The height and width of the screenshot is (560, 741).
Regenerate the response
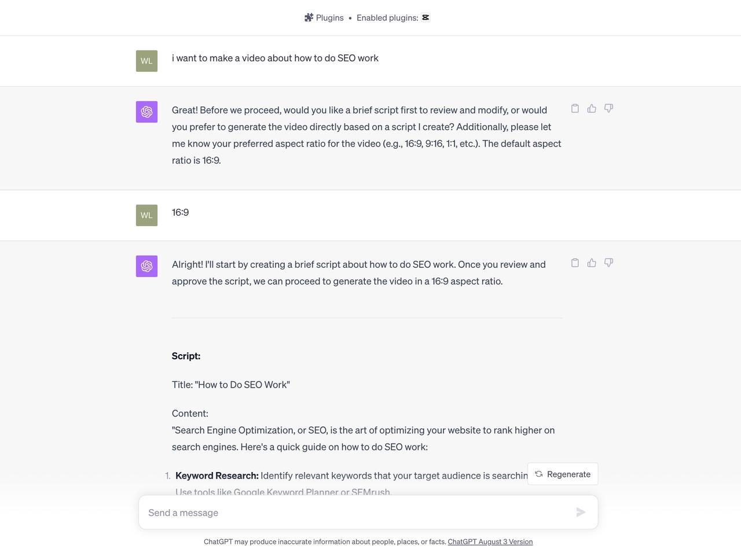click(x=563, y=474)
